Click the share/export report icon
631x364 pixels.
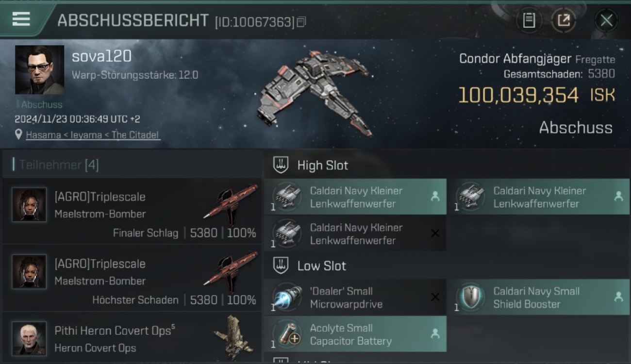point(563,20)
